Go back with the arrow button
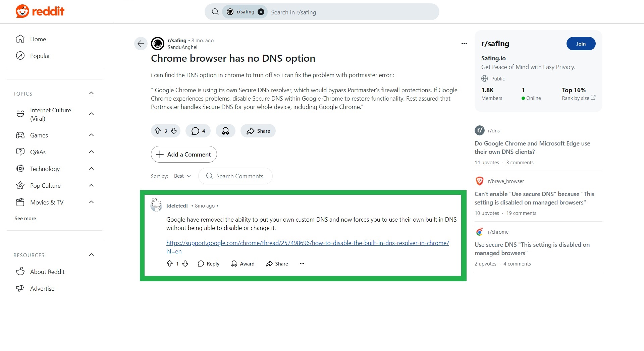Screen dimensions: 644x351 coord(141,44)
